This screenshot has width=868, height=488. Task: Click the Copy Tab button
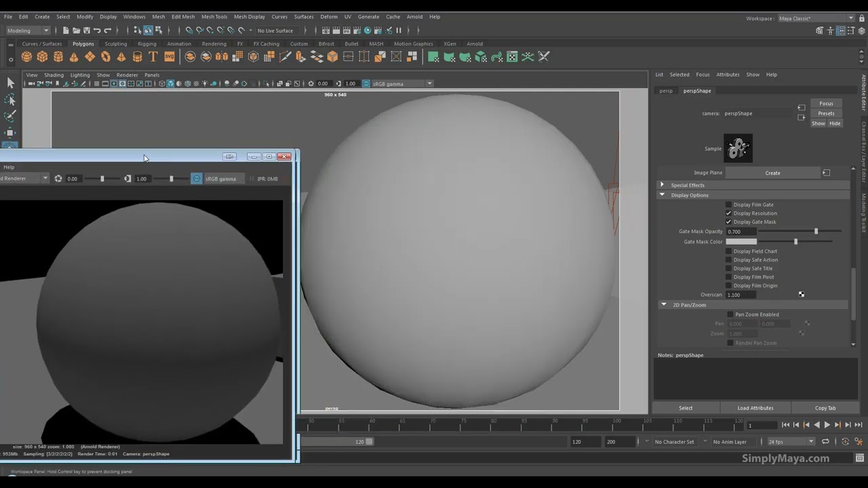(x=825, y=408)
